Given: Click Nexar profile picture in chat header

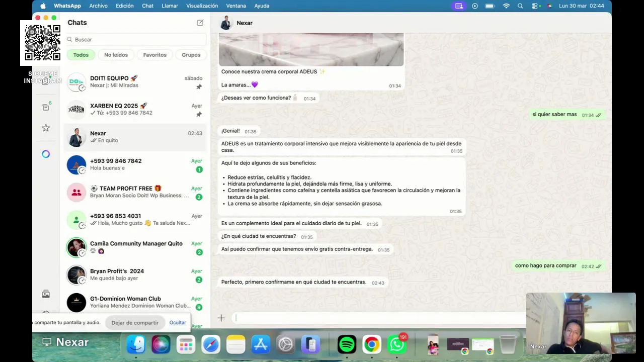Looking at the screenshot, I should [x=226, y=23].
